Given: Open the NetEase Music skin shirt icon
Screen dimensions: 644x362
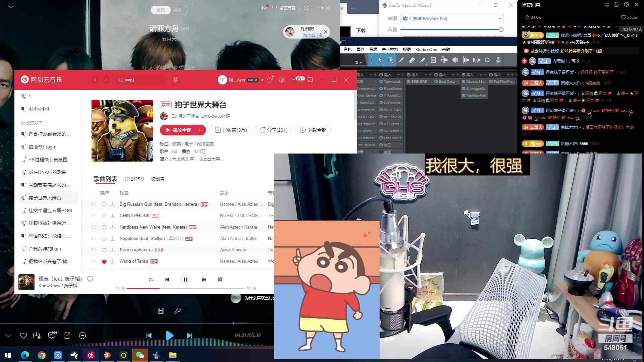Looking at the screenshot, I should [270, 80].
